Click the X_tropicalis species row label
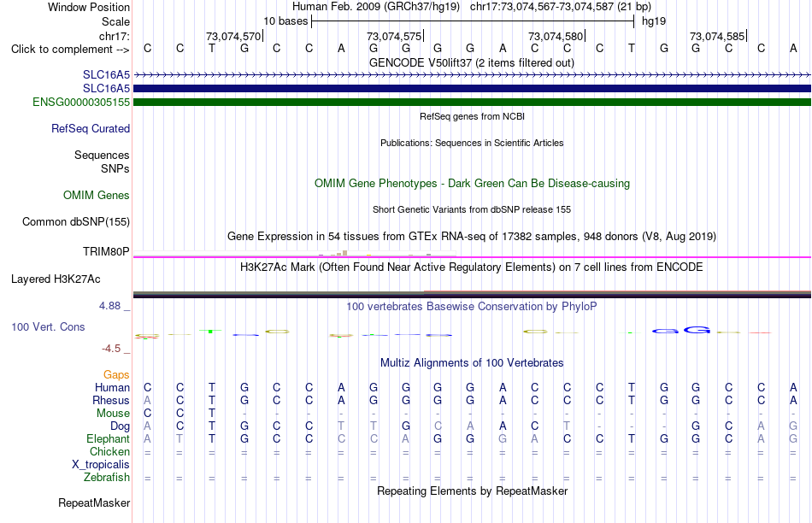812x523 pixels. [101, 465]
